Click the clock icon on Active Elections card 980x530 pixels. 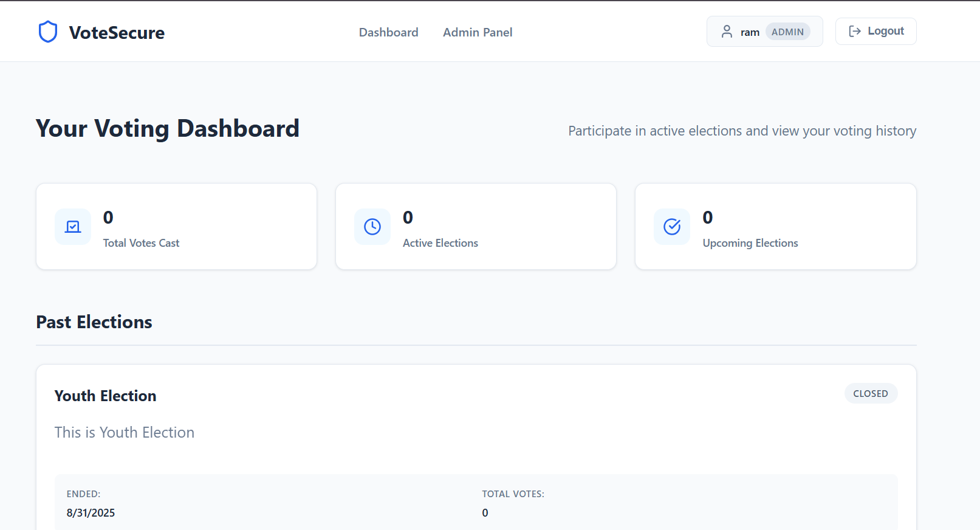372,227
